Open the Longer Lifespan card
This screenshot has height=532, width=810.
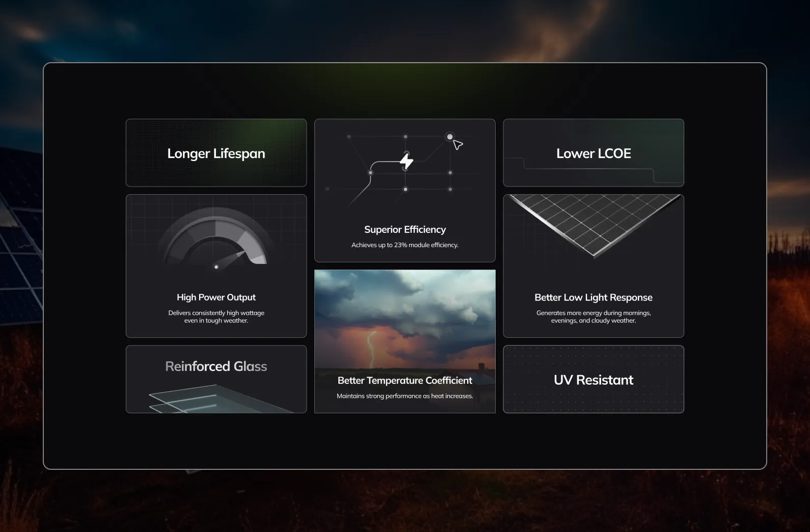click(216, 153)
